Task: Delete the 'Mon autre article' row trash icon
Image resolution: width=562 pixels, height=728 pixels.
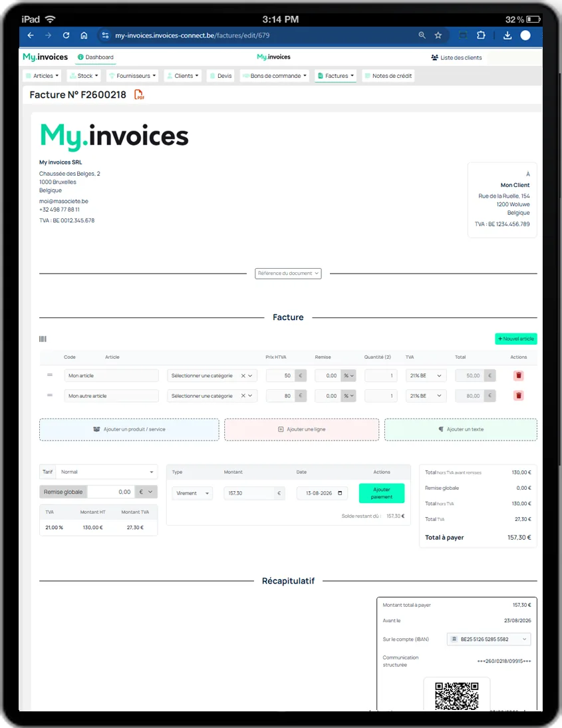Action: (519, 395)
